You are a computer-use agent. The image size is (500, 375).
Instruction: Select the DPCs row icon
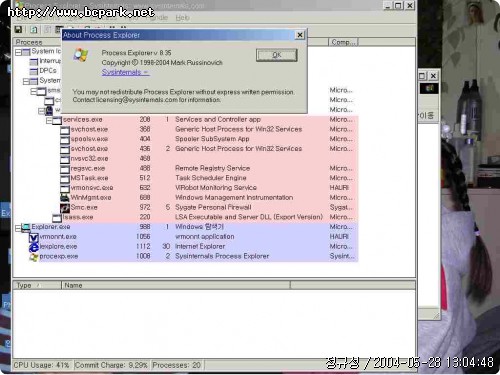34,71
